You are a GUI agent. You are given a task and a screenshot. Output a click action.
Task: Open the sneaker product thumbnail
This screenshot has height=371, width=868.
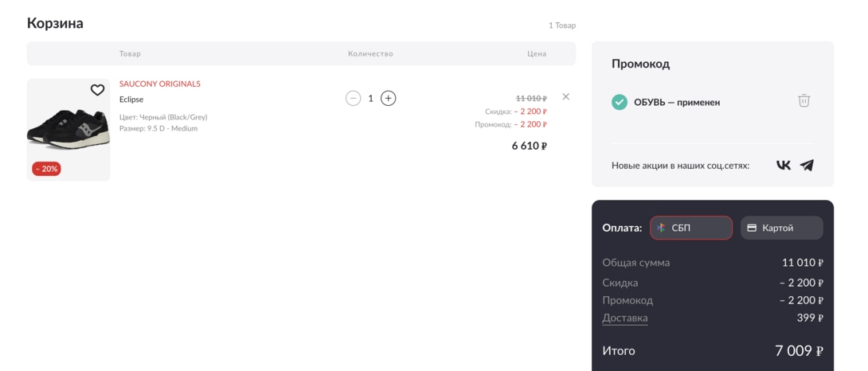pyautogui.click(x=68, y=130)
